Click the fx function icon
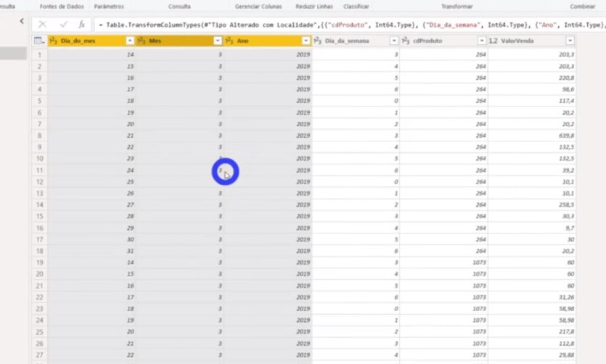Viewport: 606px width, 364px height. coord(81,25)
